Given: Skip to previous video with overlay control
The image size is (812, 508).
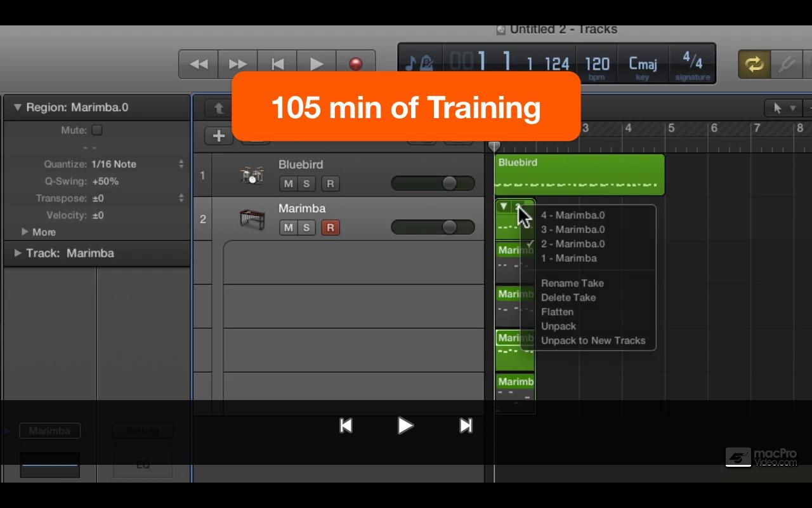Looking at the screenshot, I should (x=346, y=425).
